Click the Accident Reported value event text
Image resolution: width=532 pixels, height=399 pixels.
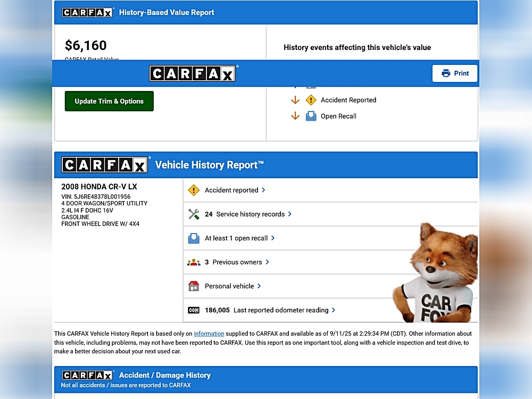(x=348, y=100)
